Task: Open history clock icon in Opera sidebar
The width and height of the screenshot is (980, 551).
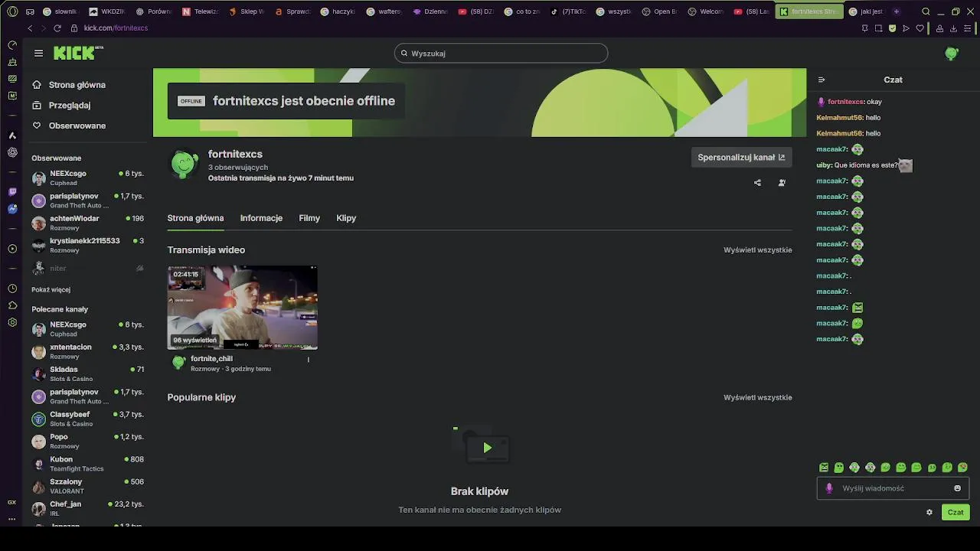Action: (12, 289)
